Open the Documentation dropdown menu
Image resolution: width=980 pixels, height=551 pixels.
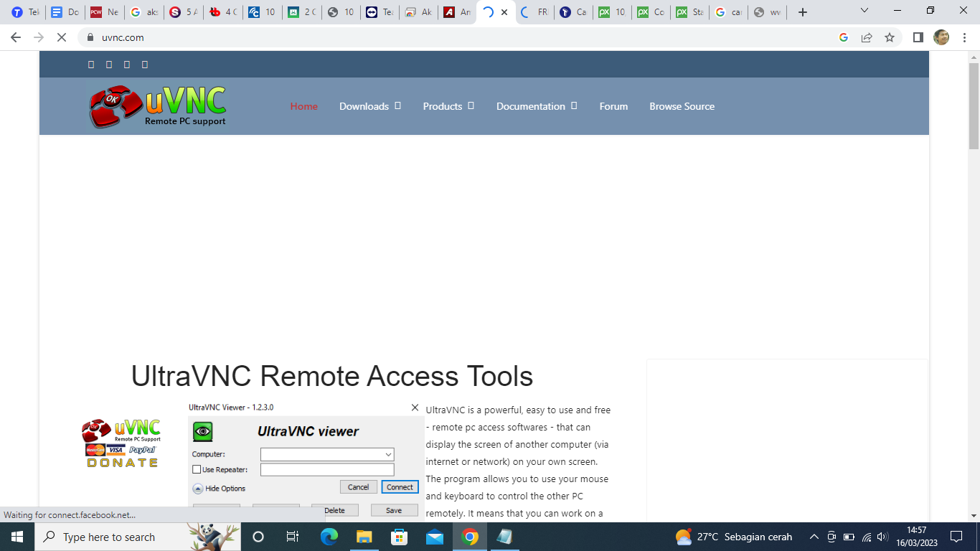pyautogui.click(x=536, y=106)
